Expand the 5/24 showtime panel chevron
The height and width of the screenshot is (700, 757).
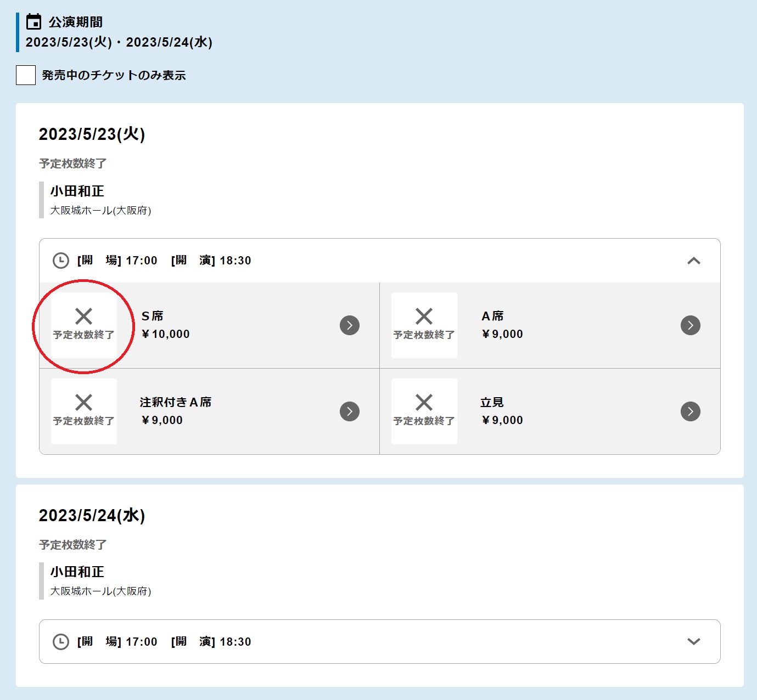pos(693,641)
